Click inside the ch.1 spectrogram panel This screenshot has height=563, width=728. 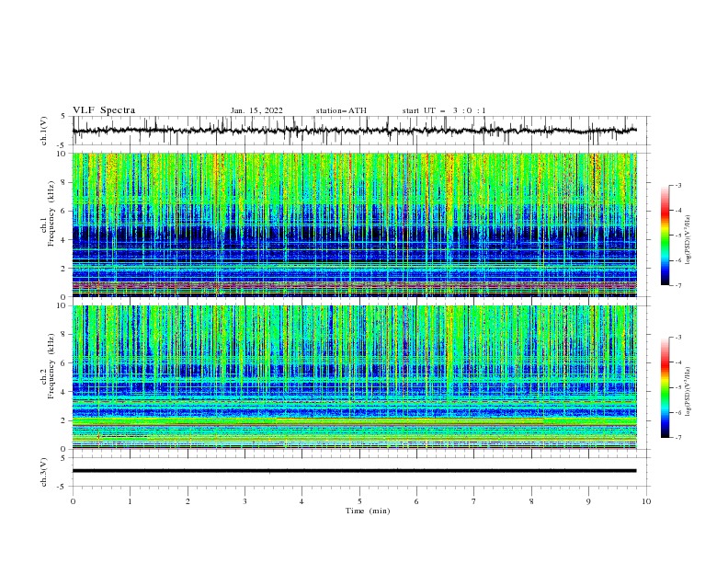coord(354,224)
